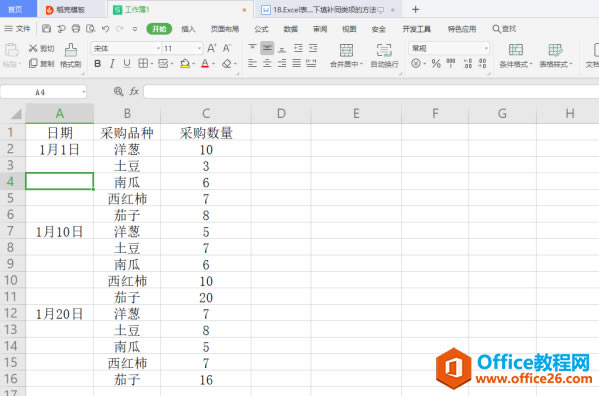This screenshot has width=599, height=396.
Task: Click the Print icon in quick access bar
Action: [x=76, y=29]
